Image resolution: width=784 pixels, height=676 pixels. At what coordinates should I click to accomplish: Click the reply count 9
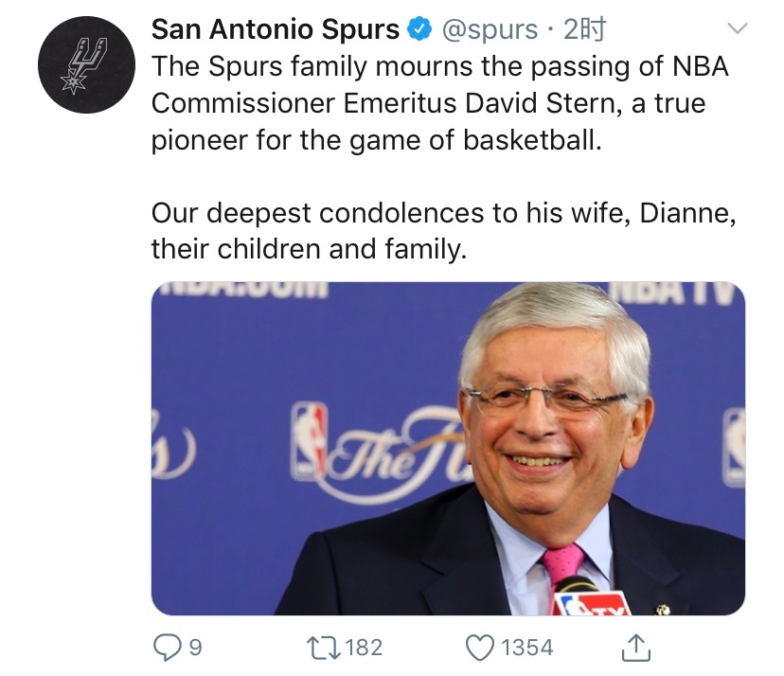click(195, 648)
